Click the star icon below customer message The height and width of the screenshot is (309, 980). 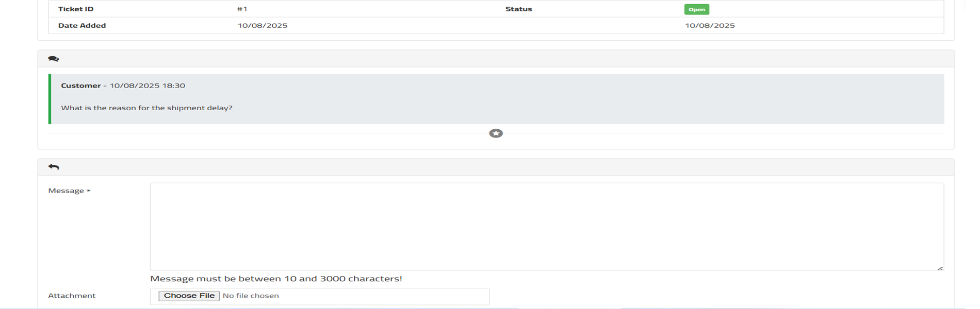point(496,133)
